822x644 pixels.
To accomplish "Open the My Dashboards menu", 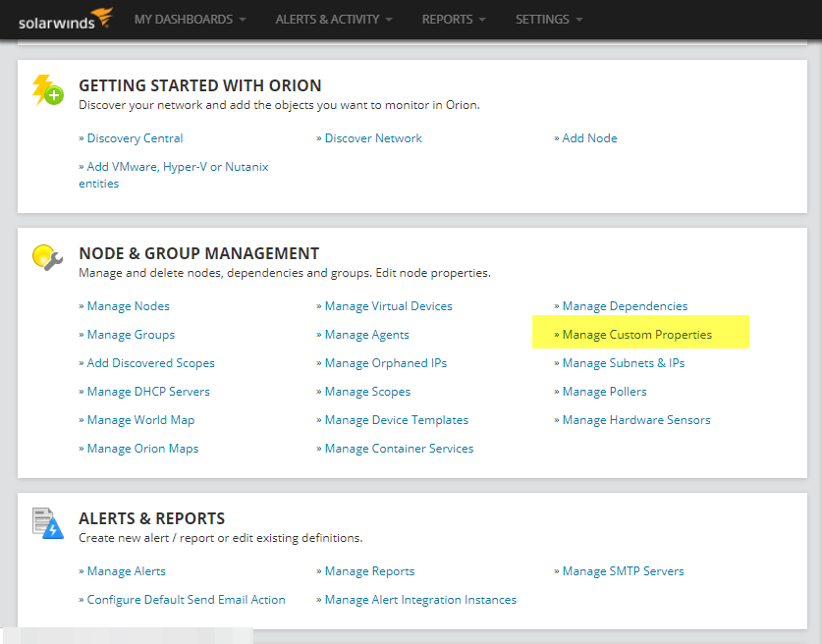I will [184, 20].
